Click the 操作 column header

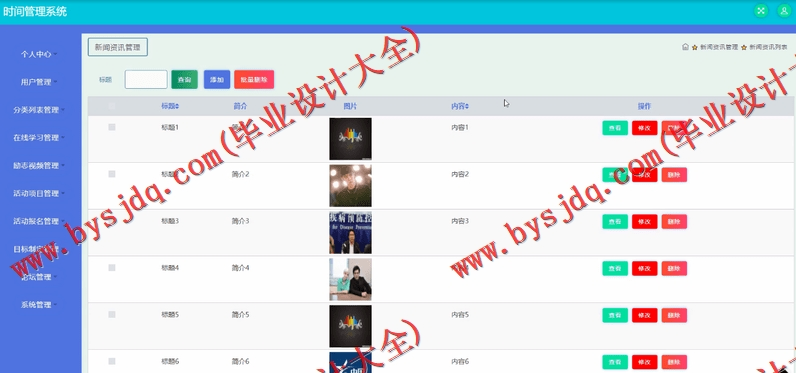pyautogui.click(x=644, y=107)
